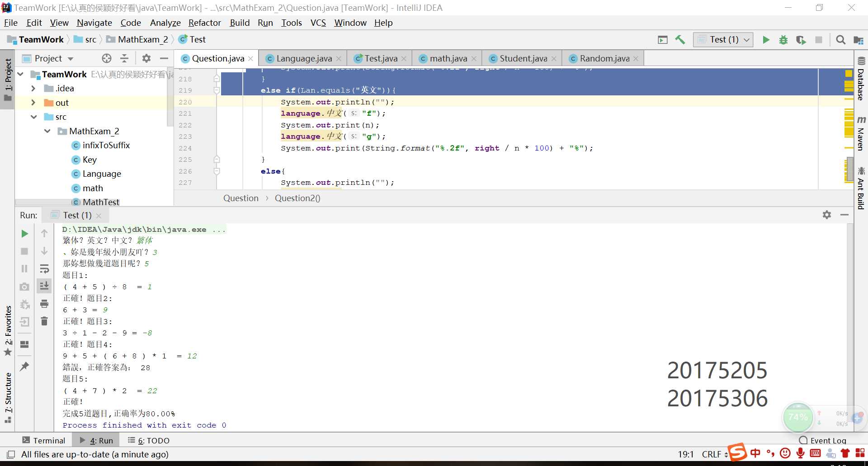Open the Ant Build side panel
Screen dimensions: 868x466
[861, 188]
